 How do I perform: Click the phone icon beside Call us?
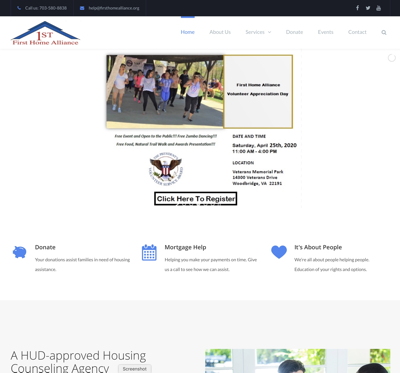[19, 8]
